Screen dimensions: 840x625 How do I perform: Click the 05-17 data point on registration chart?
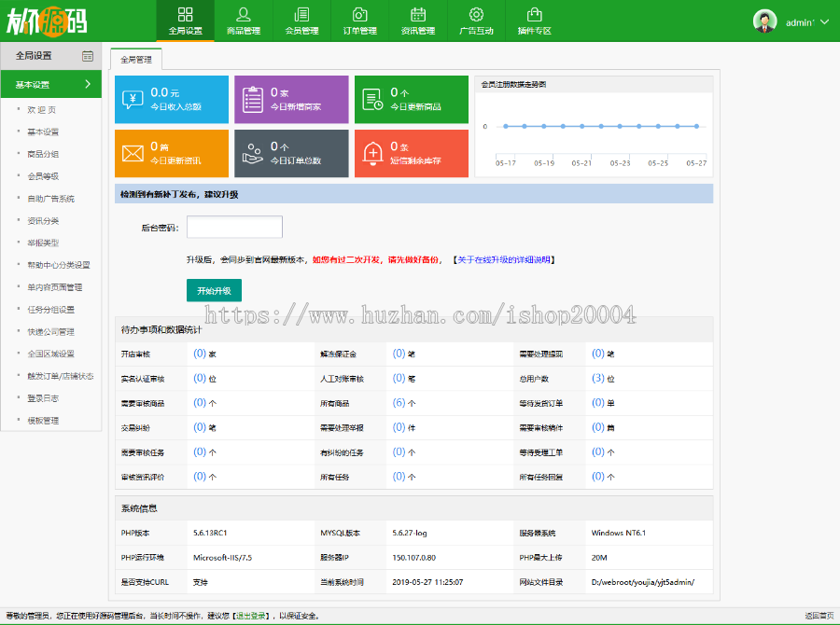point(506,126)
